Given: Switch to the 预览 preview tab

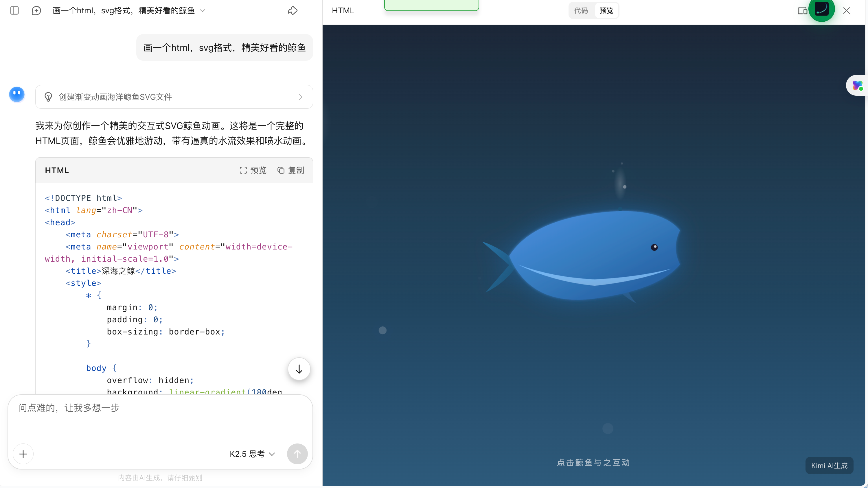Looking at the screenshot, I should pyautogui.click(x=606, y=10).
